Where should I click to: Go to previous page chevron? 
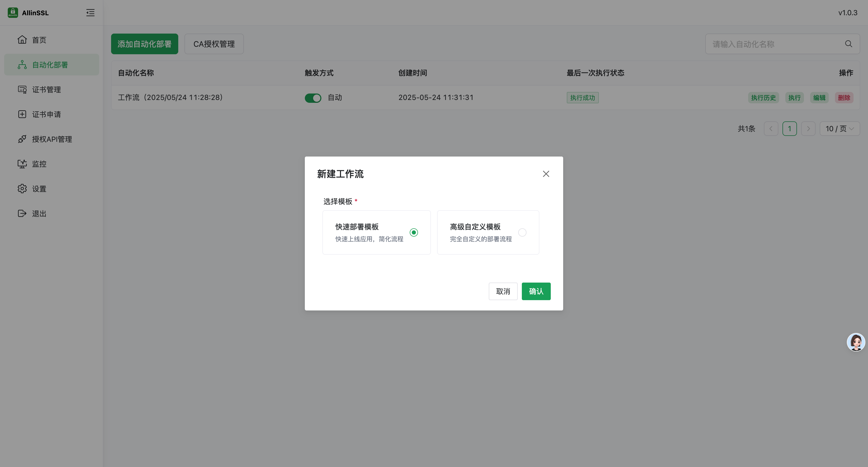[771, 129]
